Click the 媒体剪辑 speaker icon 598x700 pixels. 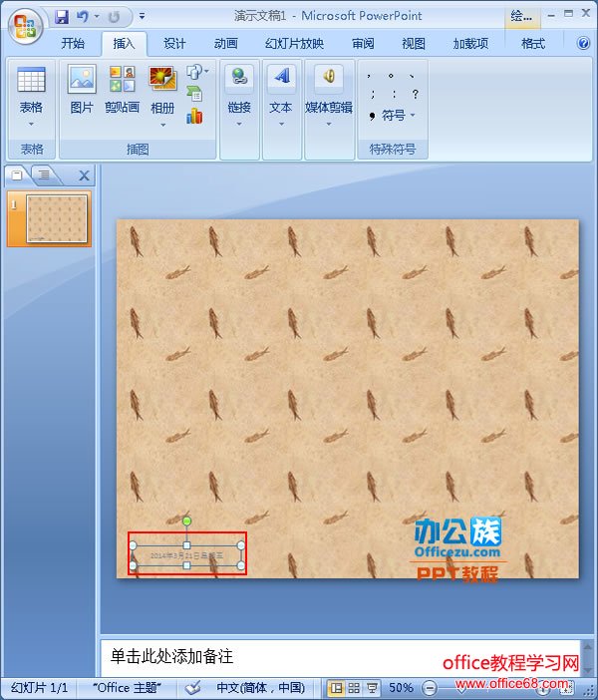(329, 77)
